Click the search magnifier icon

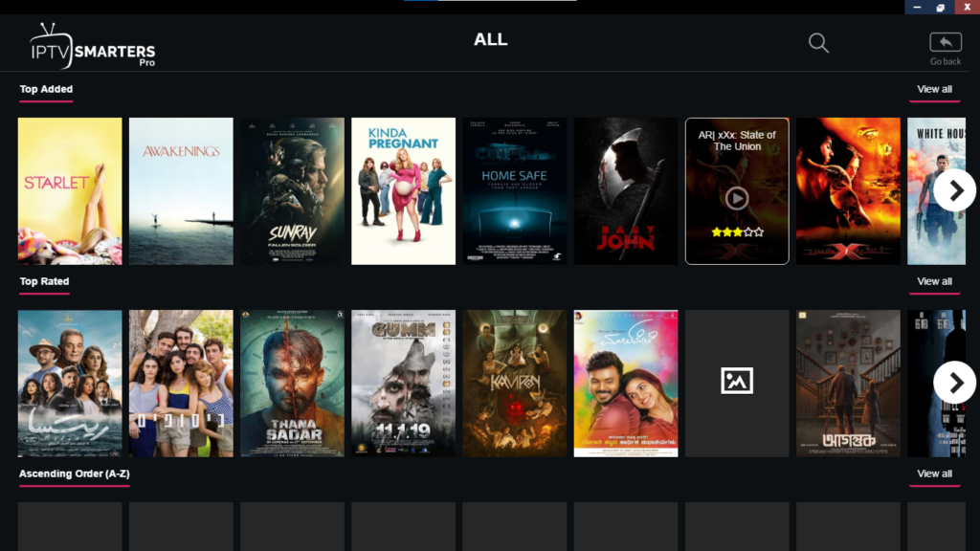point(818,43)
